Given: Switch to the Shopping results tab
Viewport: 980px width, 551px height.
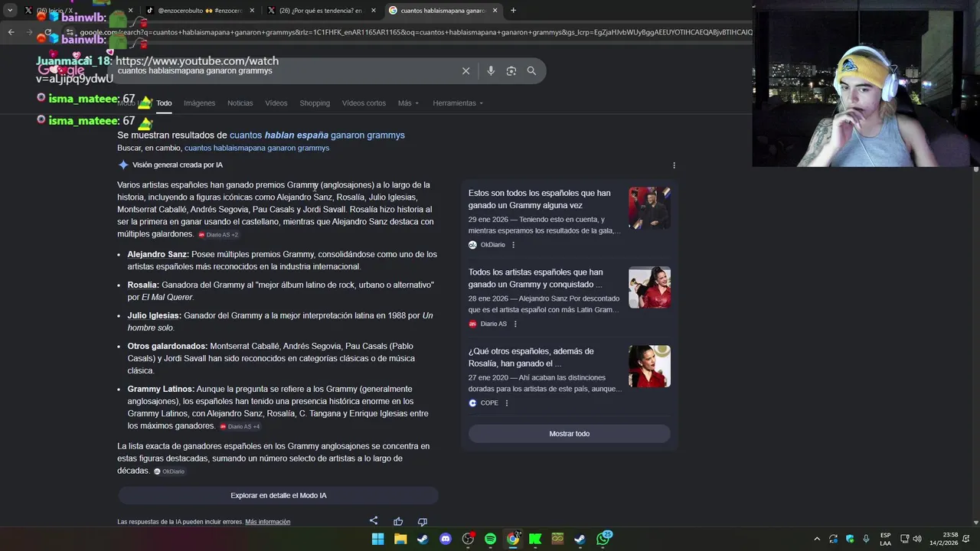Looking at the screenshot, I should click(315, 103).
